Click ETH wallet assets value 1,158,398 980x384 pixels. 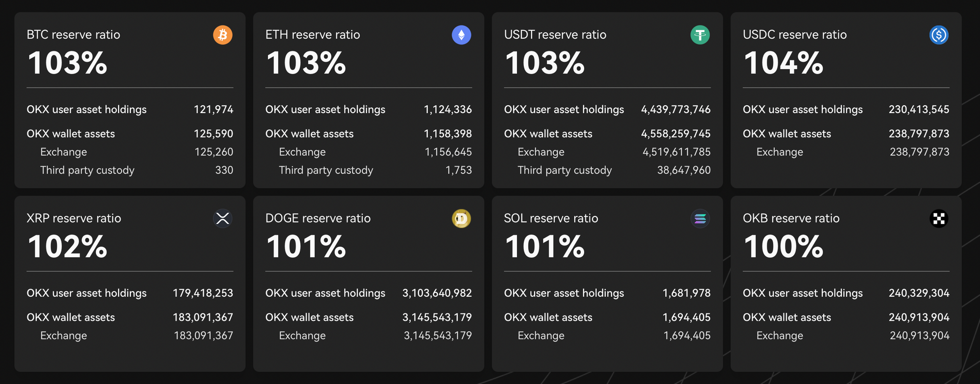(x=448, y=134)
